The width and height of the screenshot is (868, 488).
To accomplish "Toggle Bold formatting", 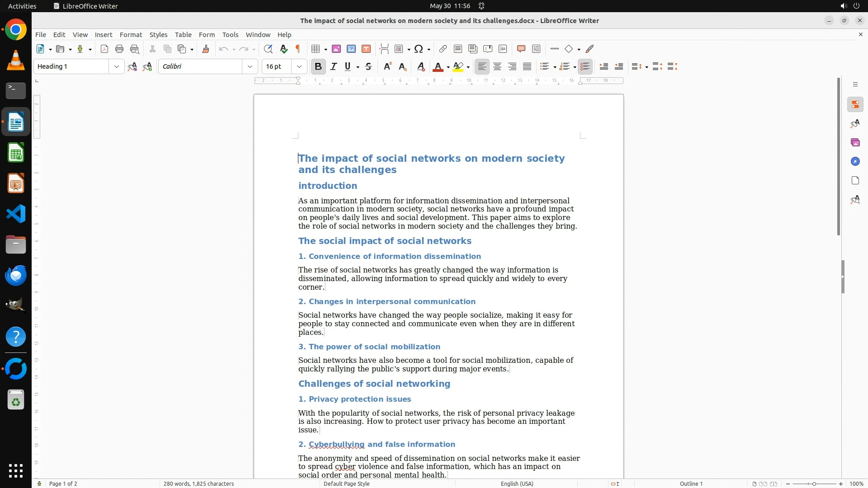I will click(x=318, y=67).
